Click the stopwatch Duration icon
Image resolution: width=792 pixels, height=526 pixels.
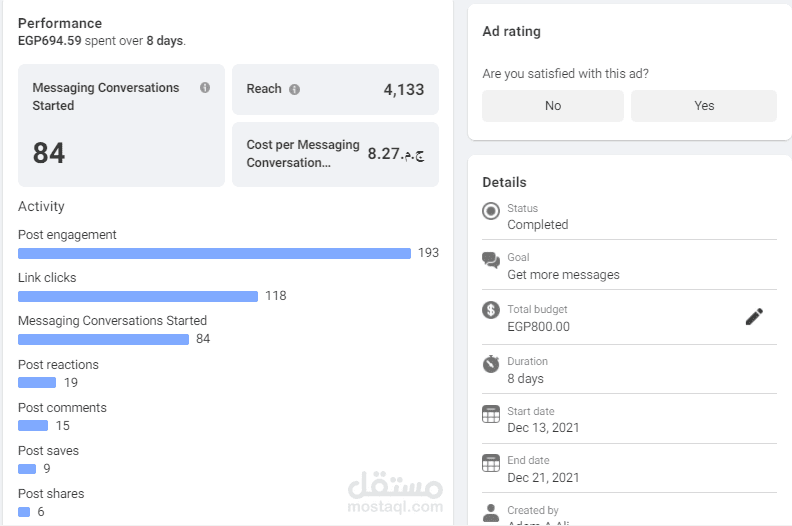click(491, 363)
